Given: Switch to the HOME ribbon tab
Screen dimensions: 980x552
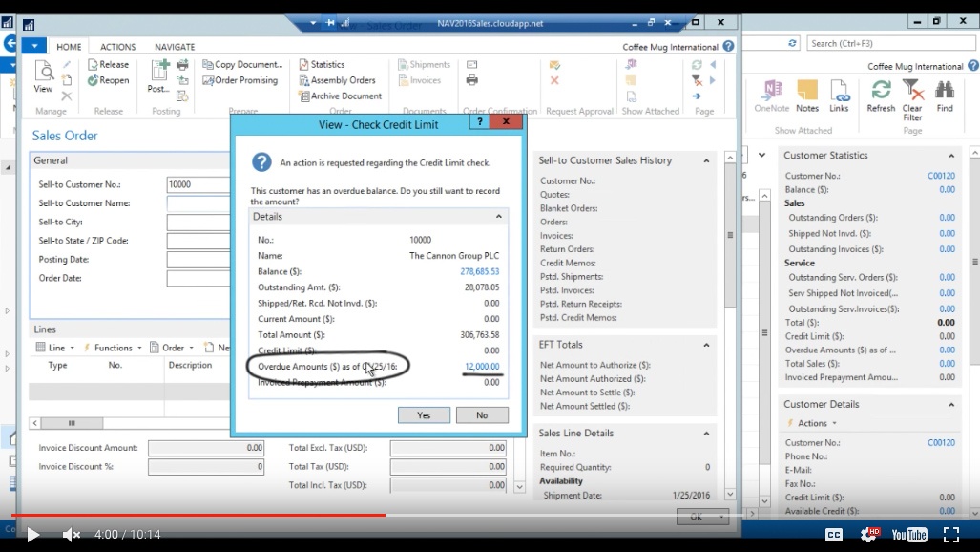Looking at the screenshot, I should 69,47.
